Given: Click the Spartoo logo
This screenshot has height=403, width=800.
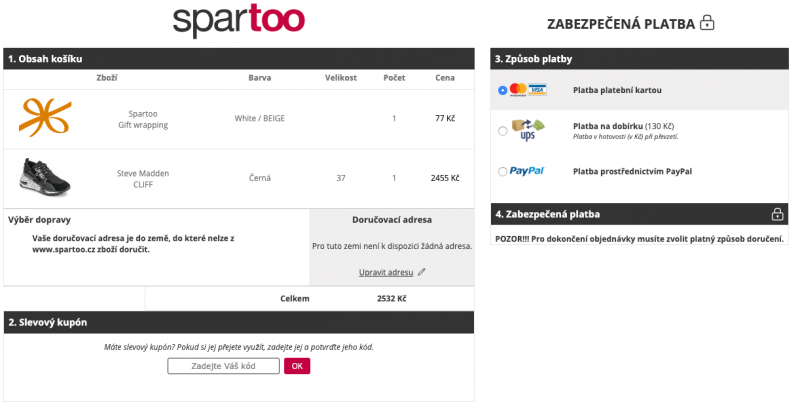Looking at the screenshot, I should [239, 21].
